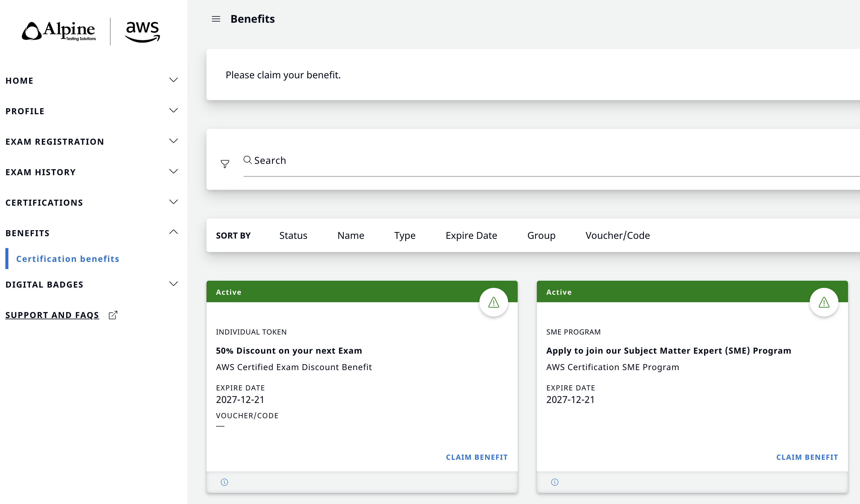Sort benefits by Expire Date

coord(471,236)
